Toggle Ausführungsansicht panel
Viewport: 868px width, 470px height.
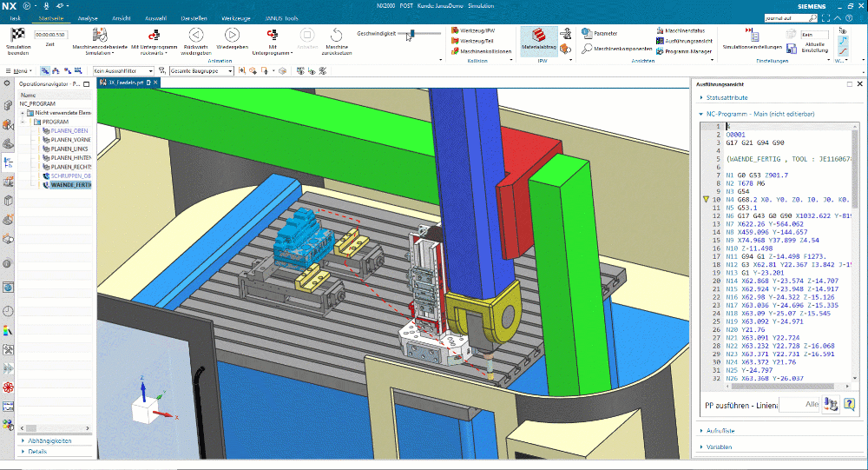coord(684,41)
